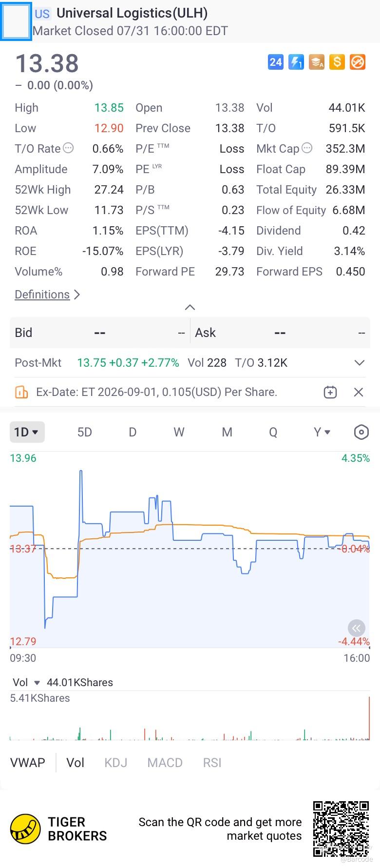Collapse the stock details with up chevron
This screenshot has width=380, height=868.
click(x=190, y=307)
